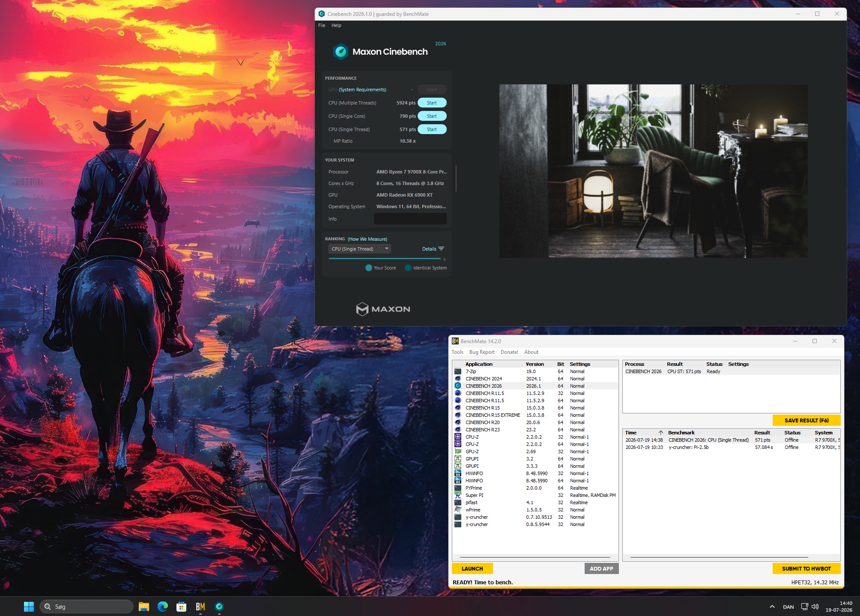Open the File menu in Cinebench
Screen dimensions: 860x616
tap(322, 25)
